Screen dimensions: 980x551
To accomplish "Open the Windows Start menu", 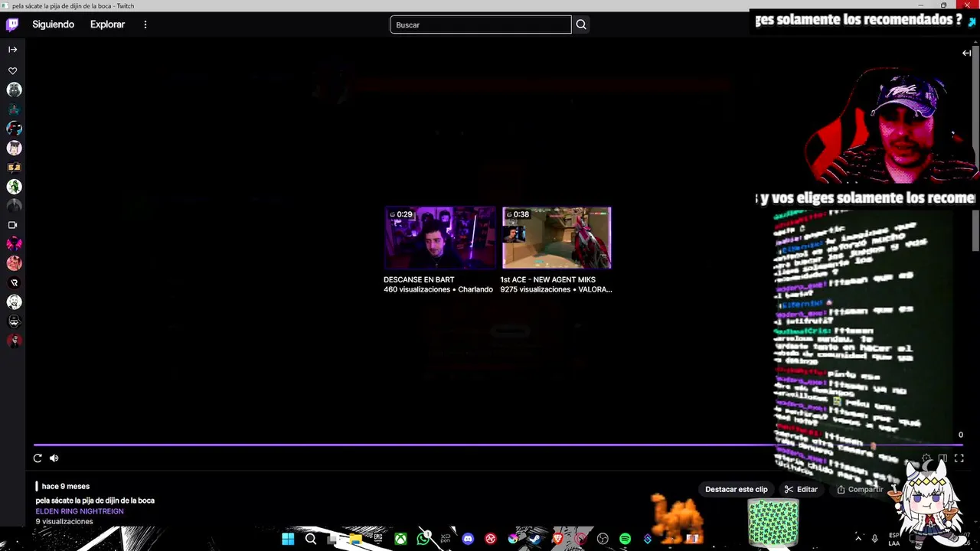I will pyautogui.click(x=288, y=539).
